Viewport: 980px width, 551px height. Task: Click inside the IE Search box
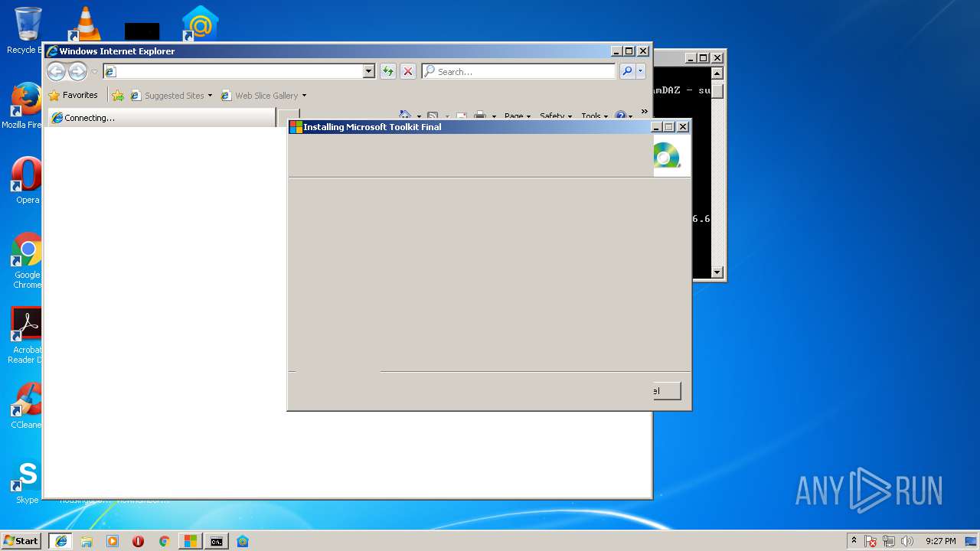pyautogui.click(x=518, y=71)
